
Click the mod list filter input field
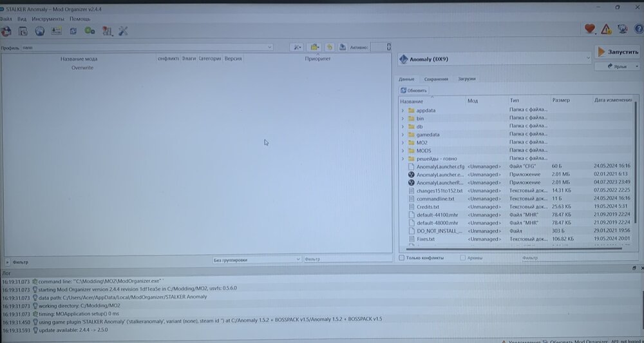coord(348,259)
